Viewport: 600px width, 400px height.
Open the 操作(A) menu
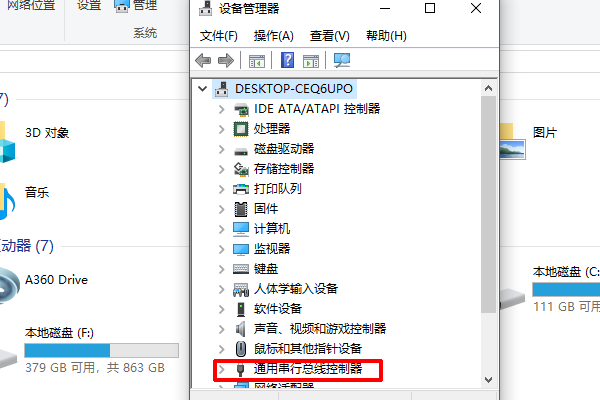(274, 36)
